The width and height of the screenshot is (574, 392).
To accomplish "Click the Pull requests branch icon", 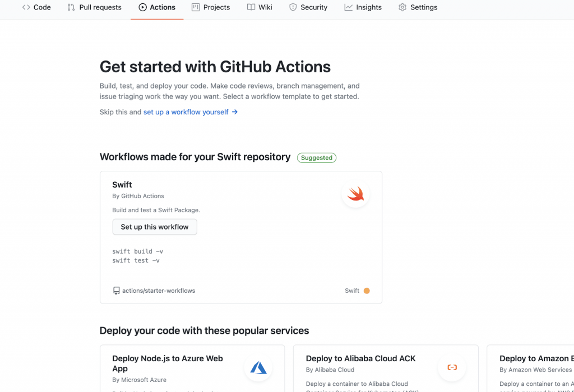I will 71,7.
